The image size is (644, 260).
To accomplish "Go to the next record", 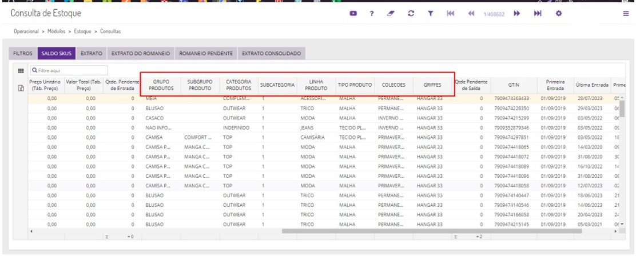I will (x=516, y=14).
